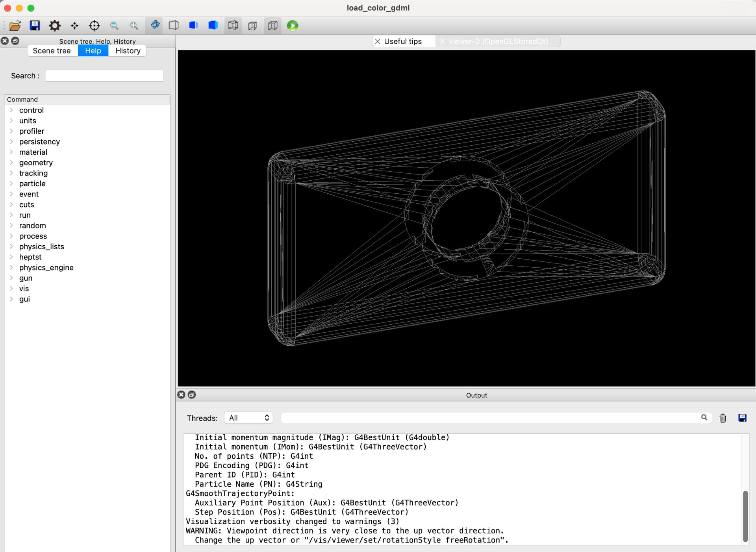Select the run command row
The height and width of the screenshot is (552, 756).
[87, 215]
